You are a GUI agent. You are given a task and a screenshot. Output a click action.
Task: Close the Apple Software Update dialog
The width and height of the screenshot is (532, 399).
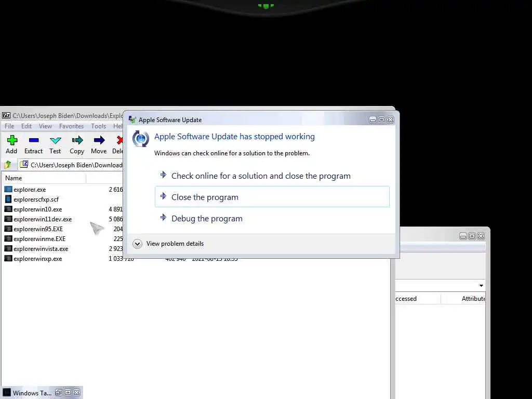coord(391,120)
